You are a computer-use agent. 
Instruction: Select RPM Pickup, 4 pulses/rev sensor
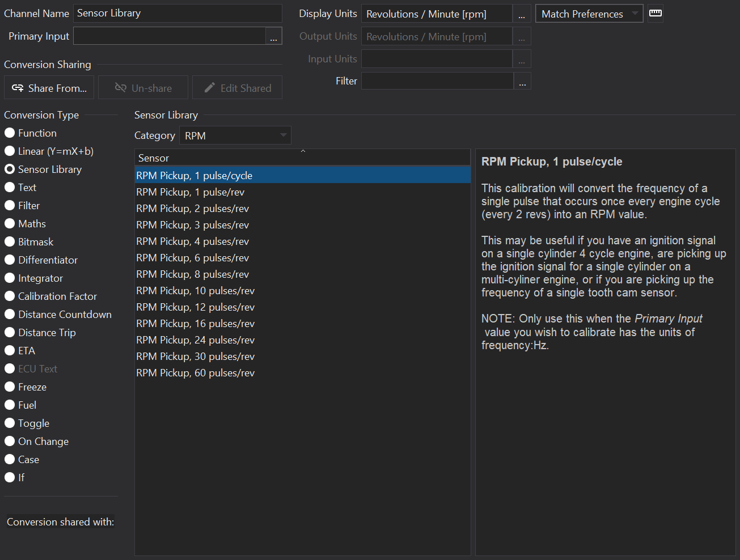(193, 241)
